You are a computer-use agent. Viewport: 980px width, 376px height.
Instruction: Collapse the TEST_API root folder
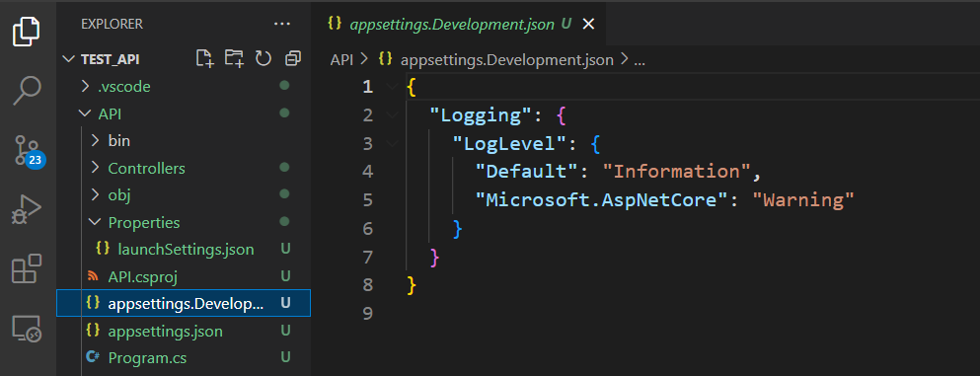click(x=68, y=59)
